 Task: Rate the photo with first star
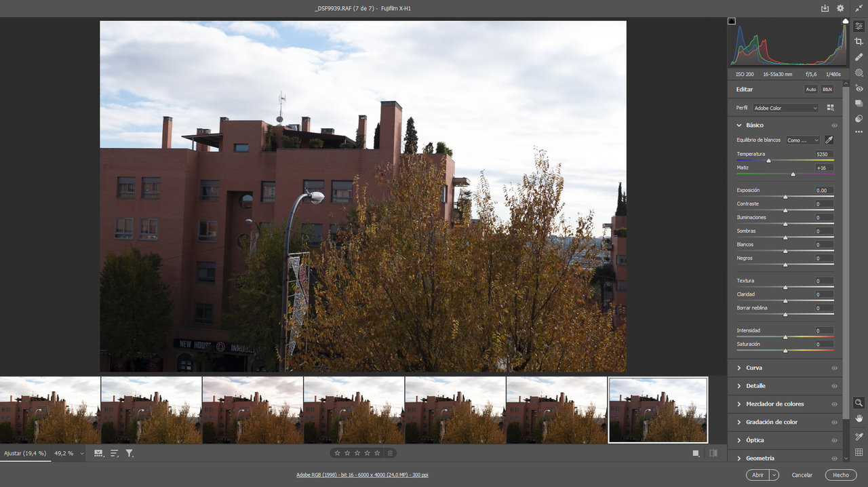337,453
